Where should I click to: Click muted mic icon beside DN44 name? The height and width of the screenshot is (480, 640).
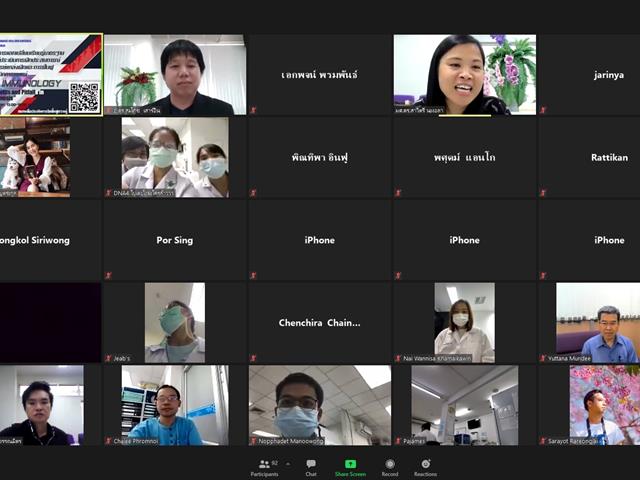pyautogui.click(x=109, y=193)
